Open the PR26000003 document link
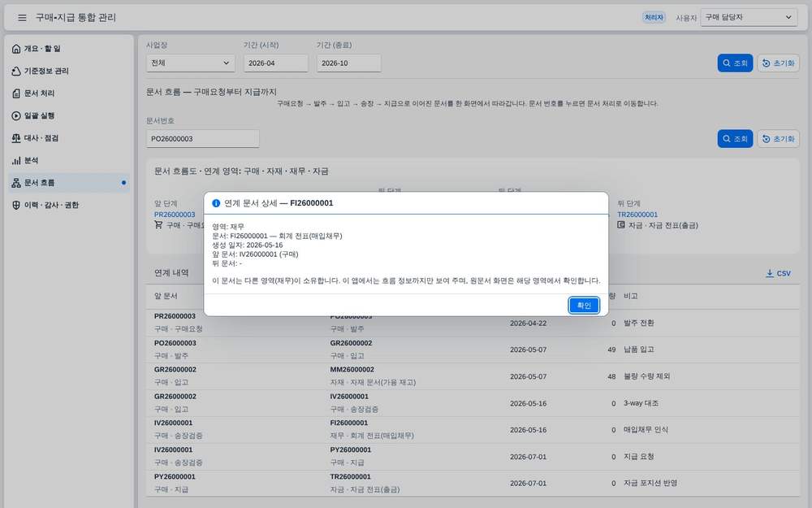This screenshot has width=812, height=508. coord(175,215)
